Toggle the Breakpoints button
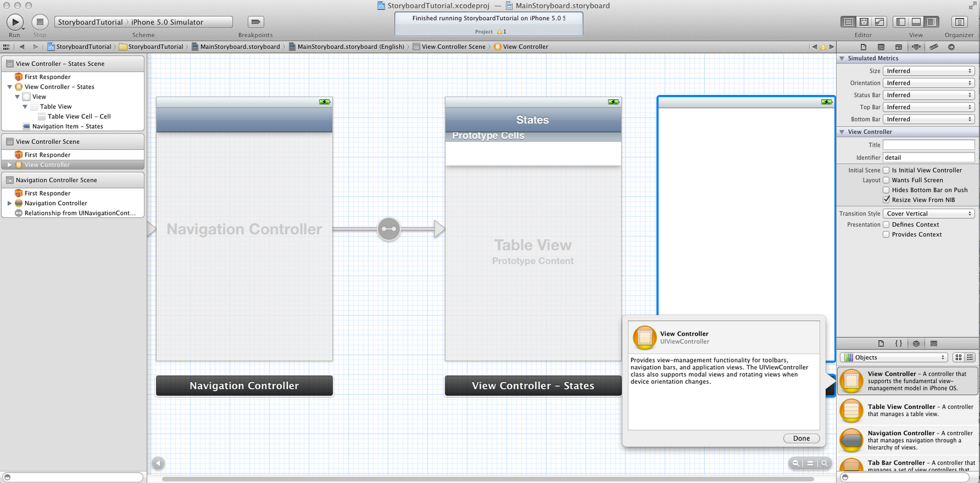980x483 pixels. [255, 22]
